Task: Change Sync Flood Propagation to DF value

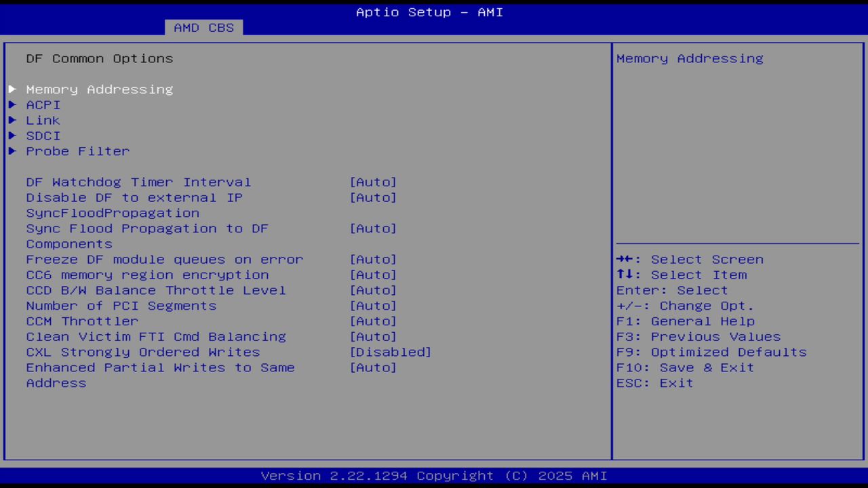Action: (373, 229)
